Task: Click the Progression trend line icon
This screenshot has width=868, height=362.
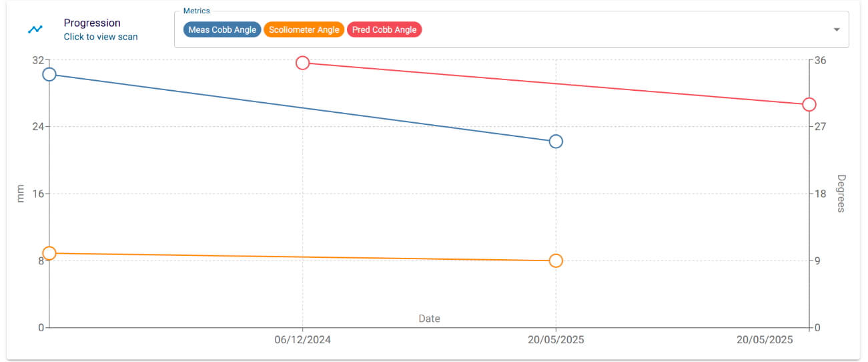Action: pos(35,29)
